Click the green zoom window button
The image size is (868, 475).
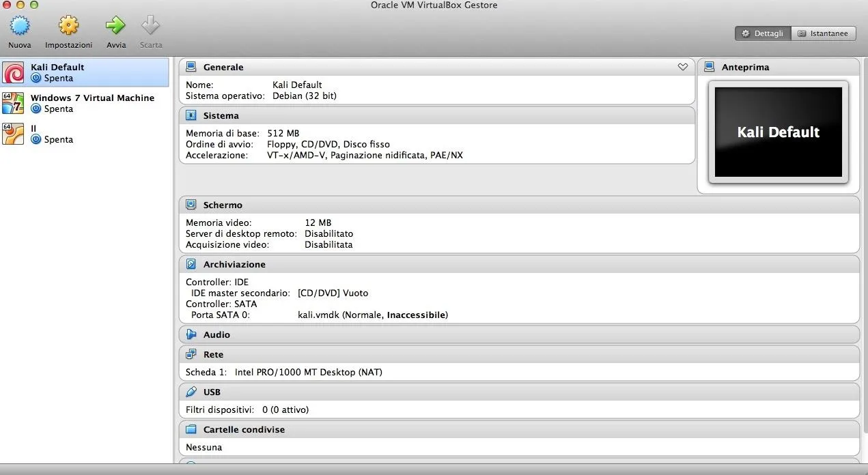[34, 5]
